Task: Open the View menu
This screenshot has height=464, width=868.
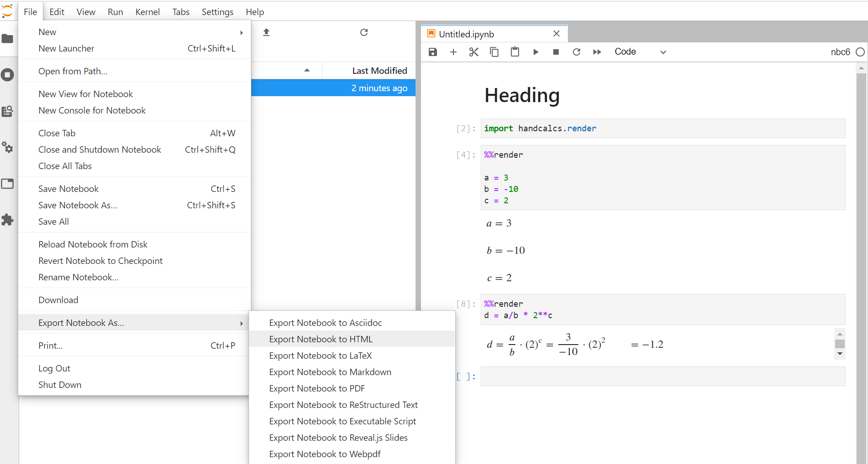Action: coord(86,12)
